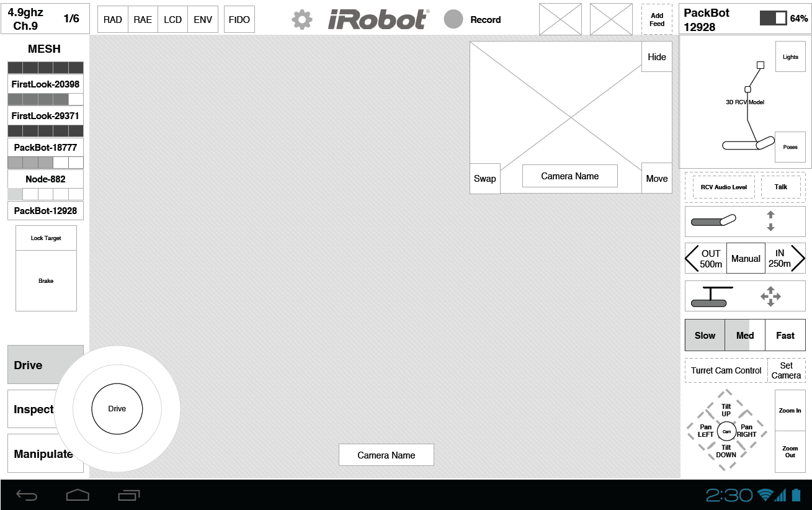Viewport: 812px width, 510px height.
Task: Toggle the Lights button
Action: (x=790, y=56)
